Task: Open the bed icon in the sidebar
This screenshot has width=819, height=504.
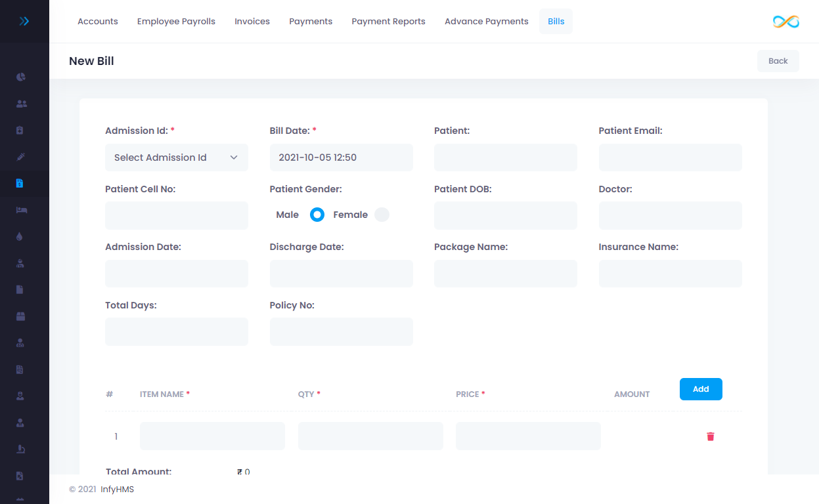Action: (x=21, y=210)
